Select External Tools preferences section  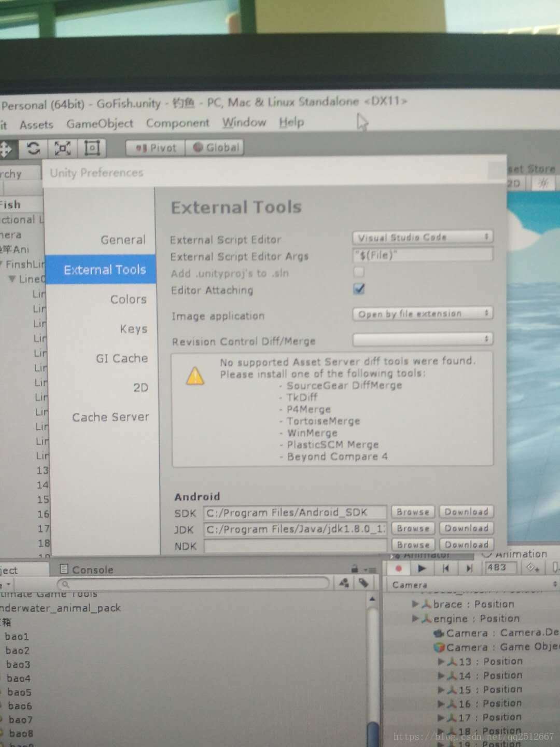[101, 270]
